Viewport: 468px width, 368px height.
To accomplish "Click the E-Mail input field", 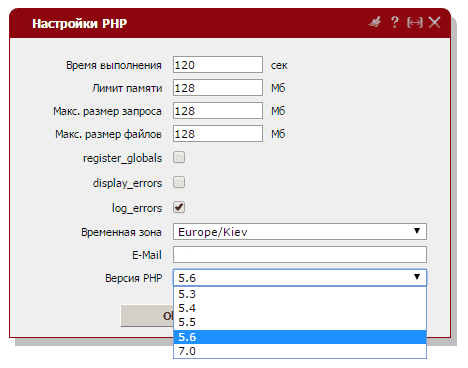I will [x=300, y=255].
